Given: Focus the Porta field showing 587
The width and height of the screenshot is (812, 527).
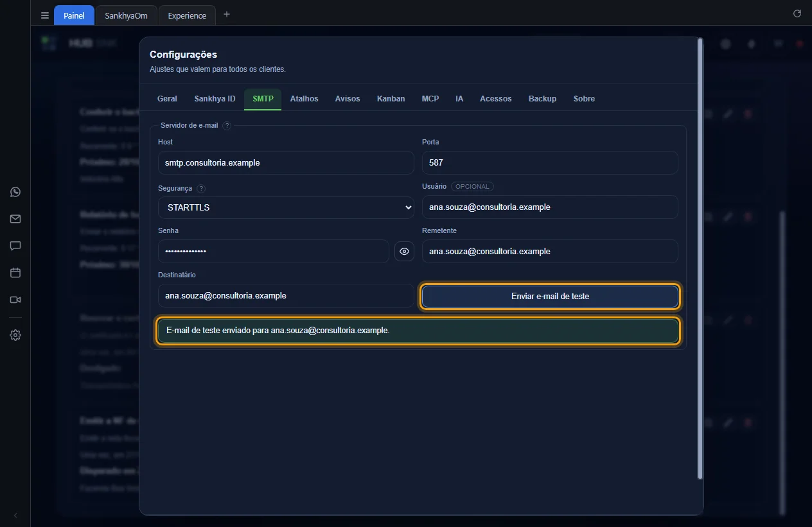Looking at the screenshot, I should (x=550, y=163).
